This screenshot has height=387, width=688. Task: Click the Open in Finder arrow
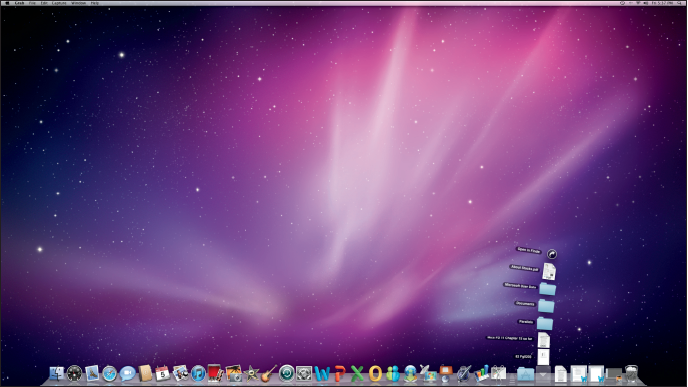tap(552, 254)
